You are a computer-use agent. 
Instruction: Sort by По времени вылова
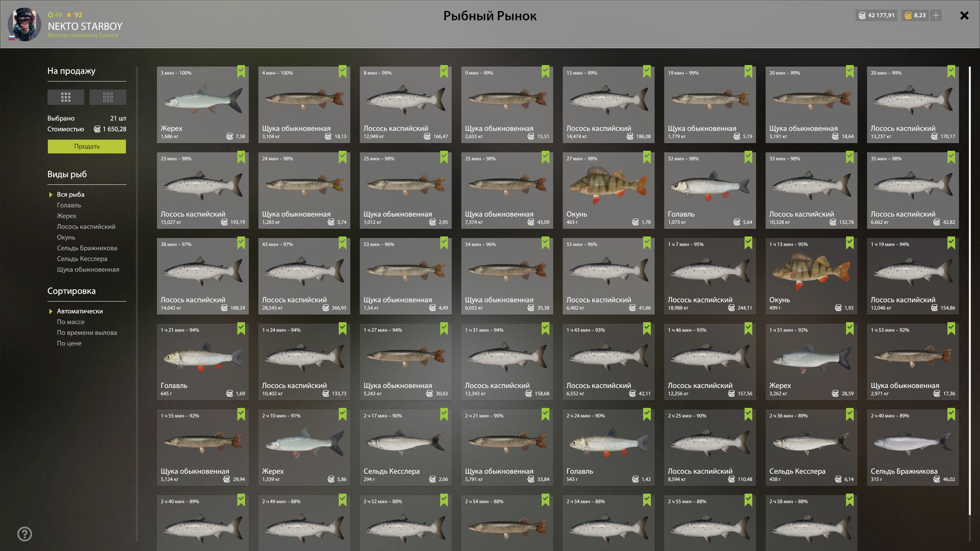pyautogui.click(x=87, y=333)
